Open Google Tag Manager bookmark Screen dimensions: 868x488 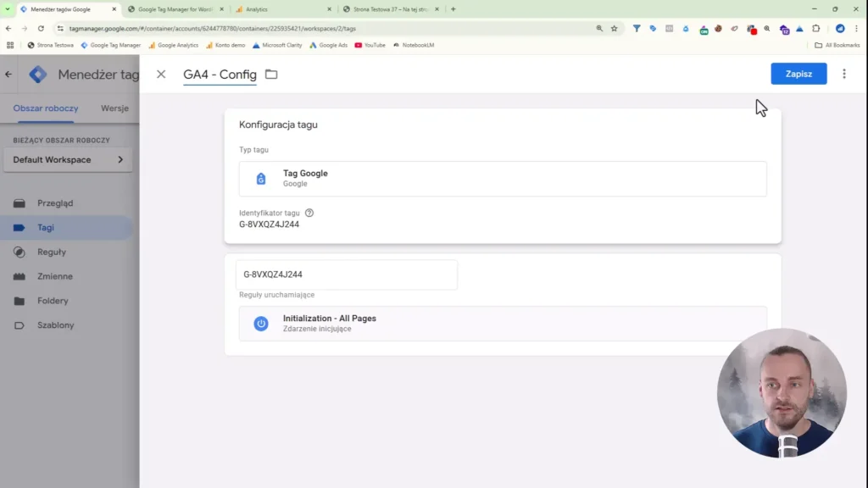point(111,46)
